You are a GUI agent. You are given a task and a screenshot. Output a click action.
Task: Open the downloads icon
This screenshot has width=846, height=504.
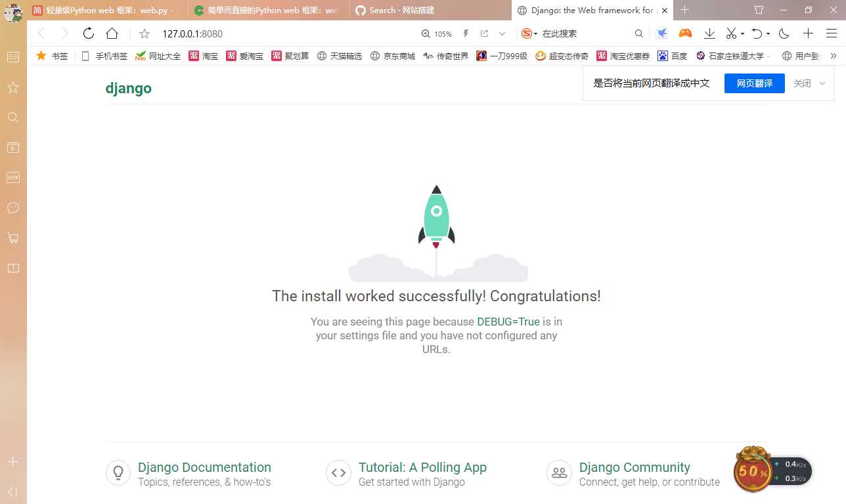pos(709,33)
